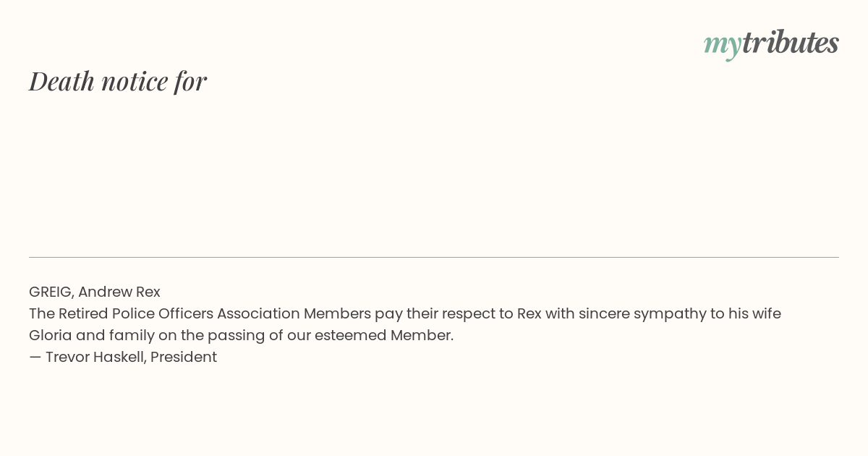Click the dash before Trevor Haskell

pyautogui.click(x=35, y=357)
